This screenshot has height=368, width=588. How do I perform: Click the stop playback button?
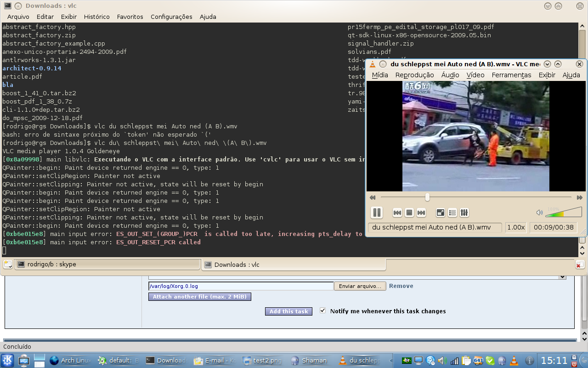[409, 213]
